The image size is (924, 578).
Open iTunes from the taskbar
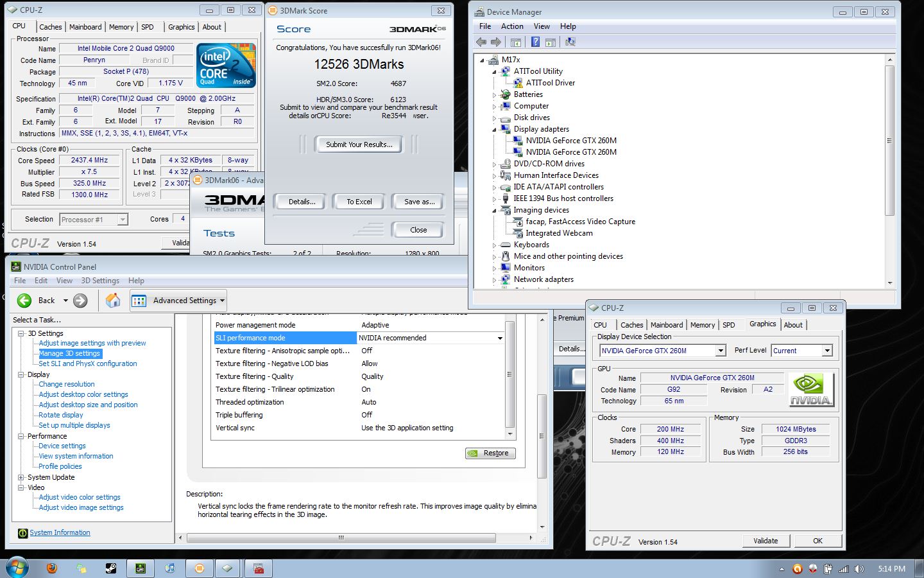point(170,568)
